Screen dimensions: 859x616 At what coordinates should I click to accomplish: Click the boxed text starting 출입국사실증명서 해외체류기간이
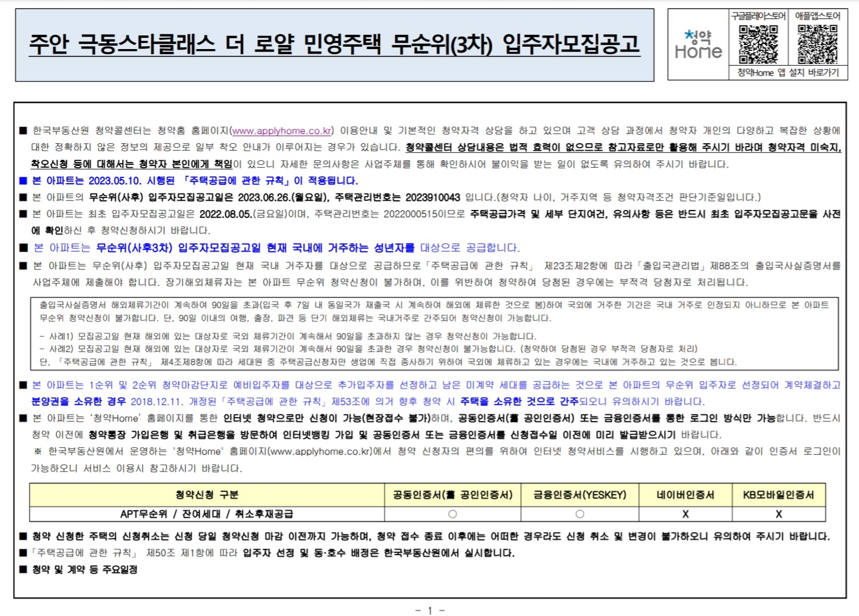[434, 311]
